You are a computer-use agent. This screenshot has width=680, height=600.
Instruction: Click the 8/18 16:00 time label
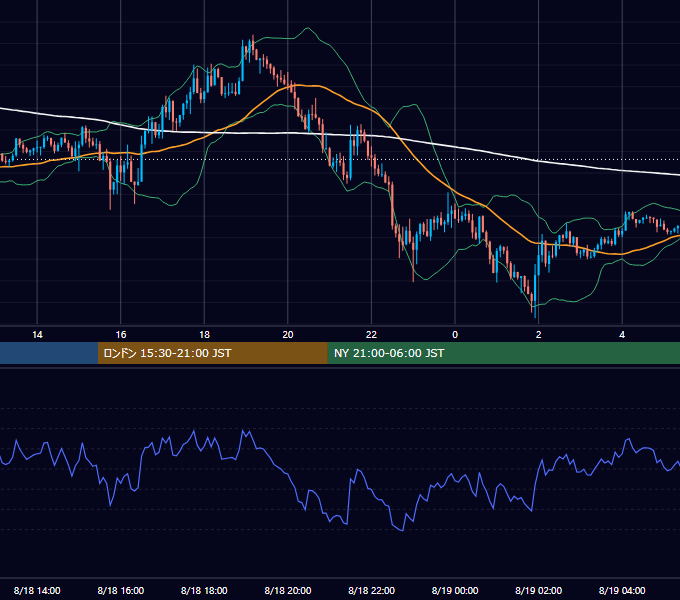(121, 590)
